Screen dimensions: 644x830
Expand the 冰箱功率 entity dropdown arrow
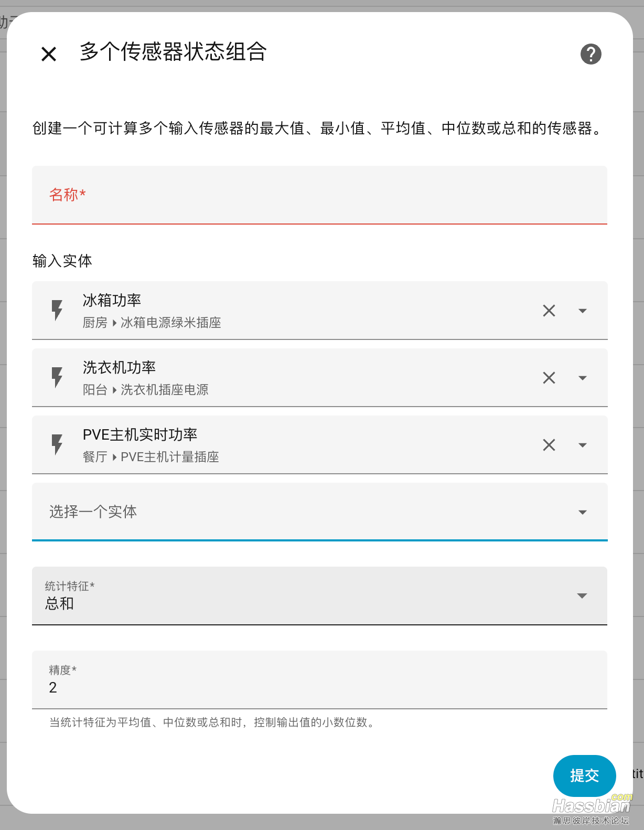point(582,311)
